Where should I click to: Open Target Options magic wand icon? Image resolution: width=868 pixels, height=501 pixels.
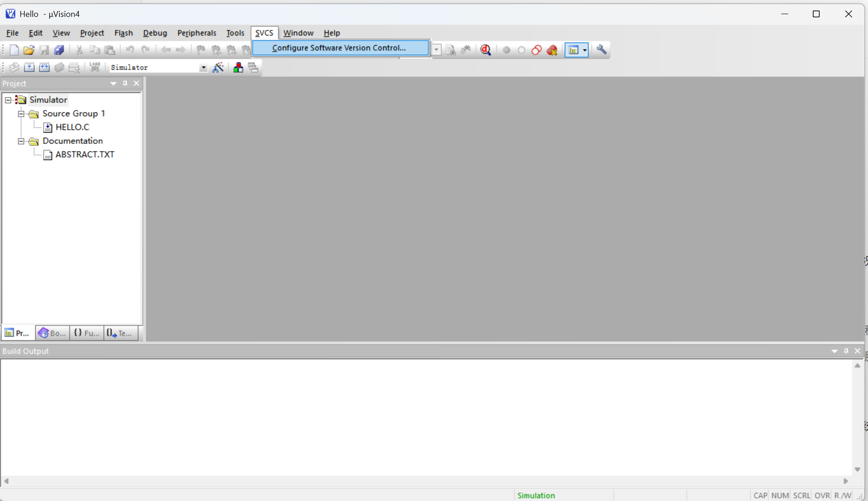coord(218,68)
